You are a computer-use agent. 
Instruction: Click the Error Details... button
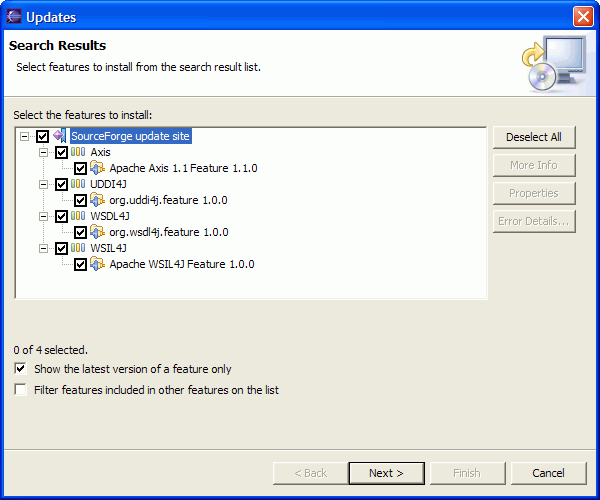click(534, 221)
